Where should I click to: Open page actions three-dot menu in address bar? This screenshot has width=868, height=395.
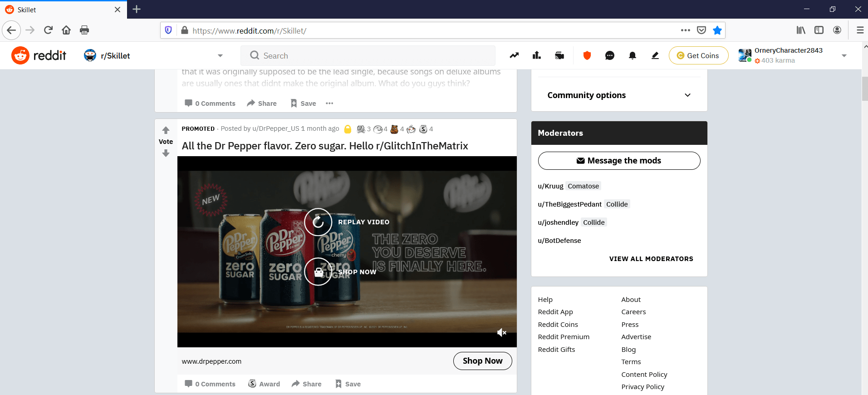685,30
